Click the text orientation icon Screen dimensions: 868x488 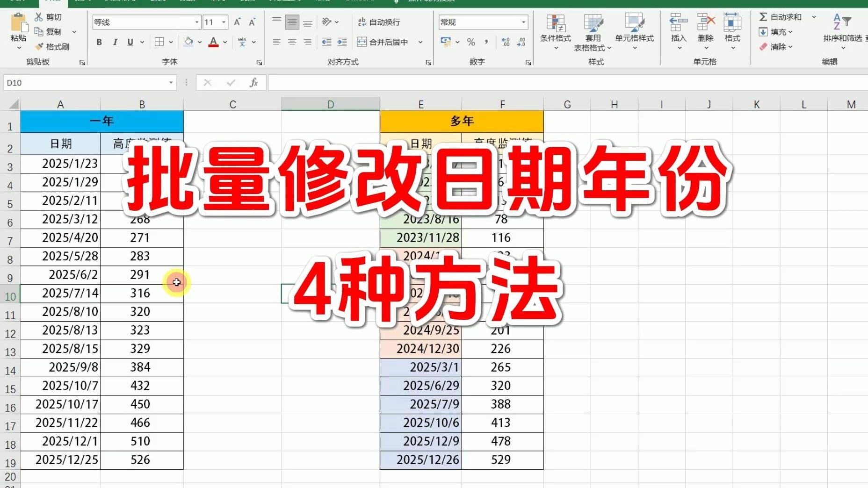click(326, 22)
